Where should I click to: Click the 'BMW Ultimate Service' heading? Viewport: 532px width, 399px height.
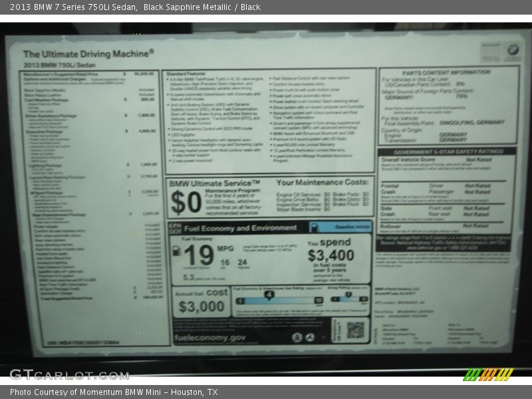click(214, 184)
